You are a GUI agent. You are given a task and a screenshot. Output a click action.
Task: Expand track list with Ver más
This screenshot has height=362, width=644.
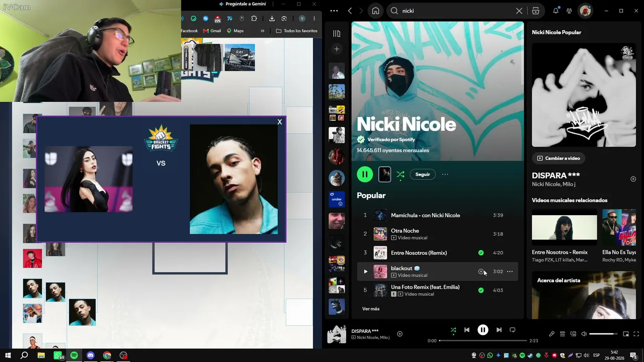(x=371, y=309)
